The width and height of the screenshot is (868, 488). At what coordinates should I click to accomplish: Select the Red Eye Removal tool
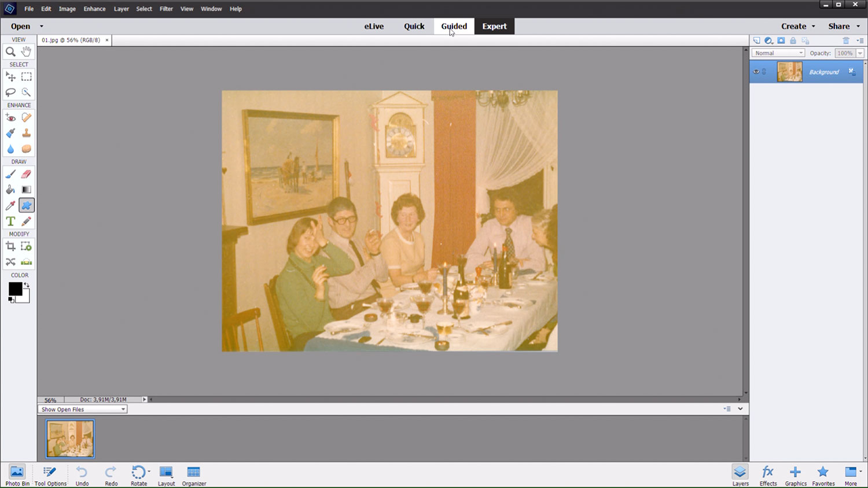click(x=10, y=117)
